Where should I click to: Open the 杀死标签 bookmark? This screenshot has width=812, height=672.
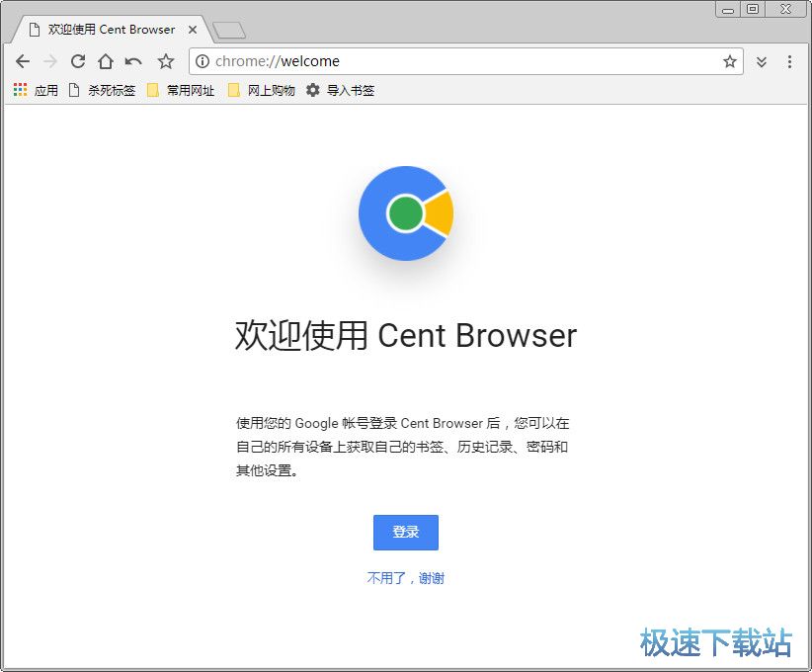click(x=102, y=90)
